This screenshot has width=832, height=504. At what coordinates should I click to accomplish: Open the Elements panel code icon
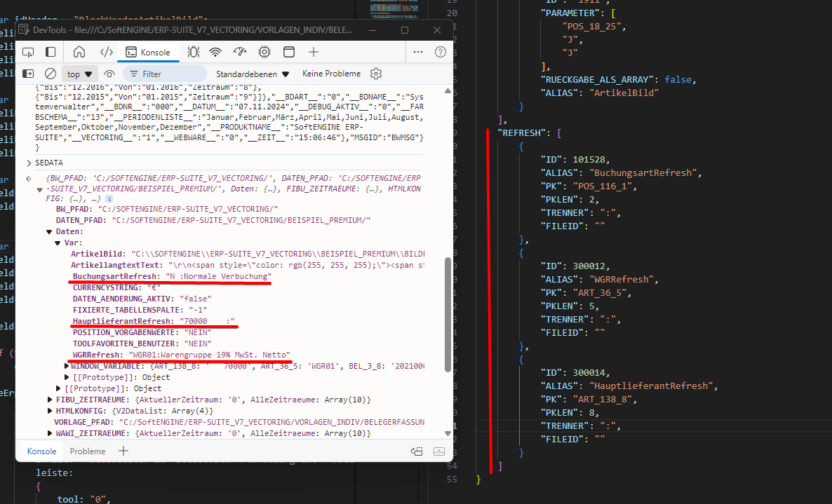tap(106, 52)
